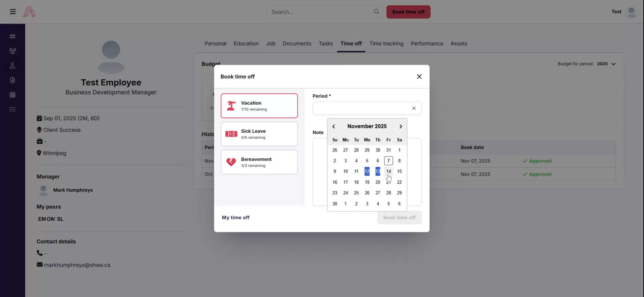644x297 pixels.
Task: Switch to the Personal tab
Action: click(x=215, y=44)
